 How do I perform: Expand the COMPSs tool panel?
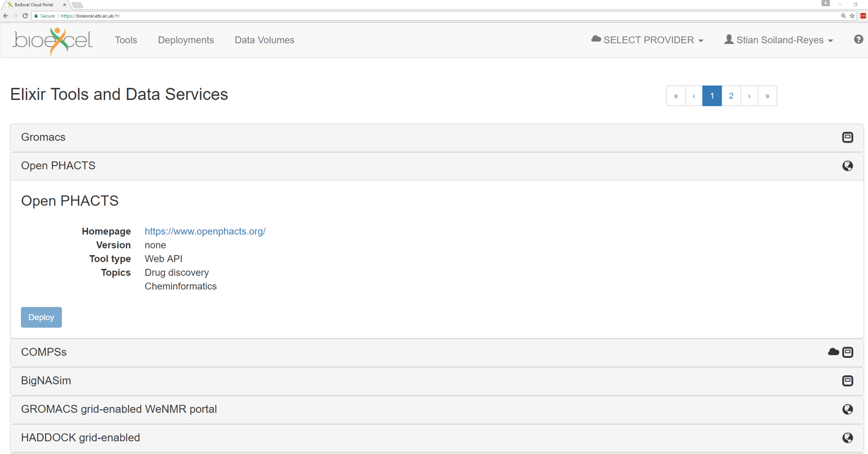[44, 352]
